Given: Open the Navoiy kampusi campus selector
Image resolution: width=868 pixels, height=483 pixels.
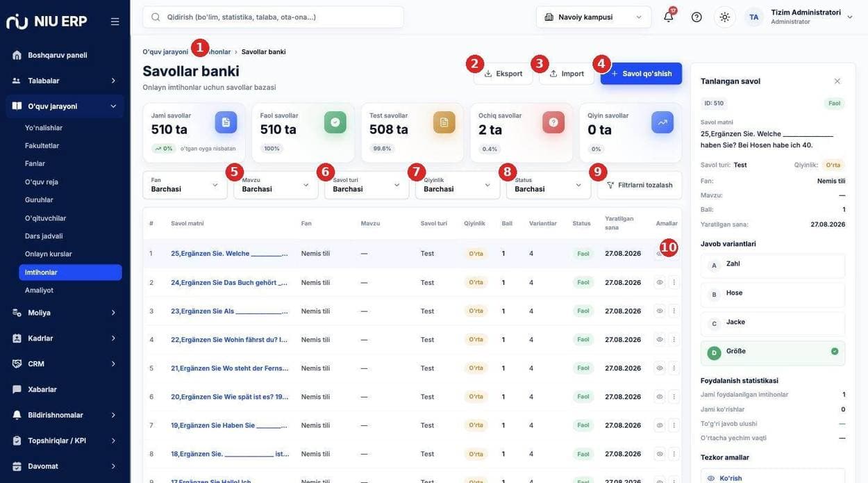Looking at the screenshot, I should [594, 17].
